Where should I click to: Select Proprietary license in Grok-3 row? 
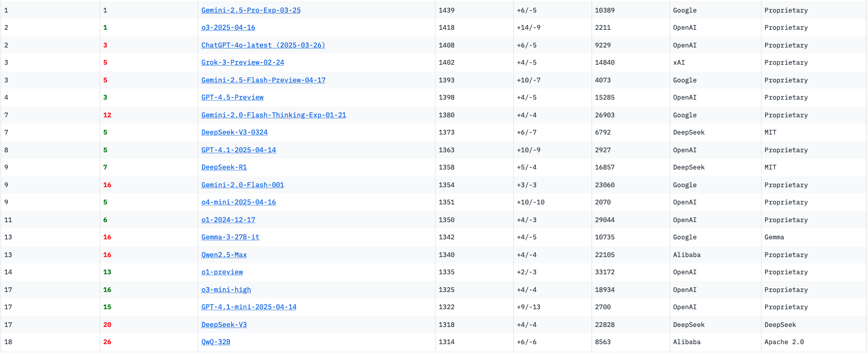[x=786, y=63]
